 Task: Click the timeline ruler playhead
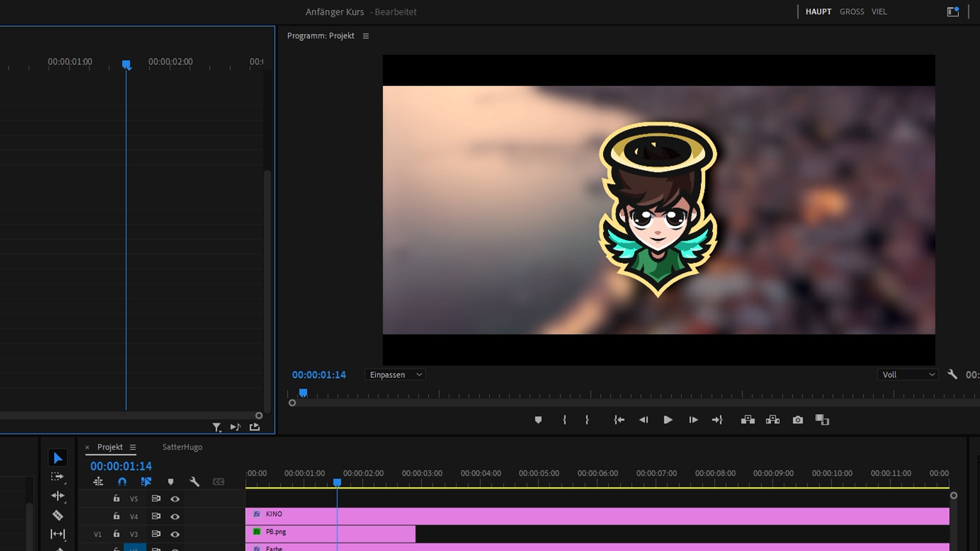click(337, 482)
